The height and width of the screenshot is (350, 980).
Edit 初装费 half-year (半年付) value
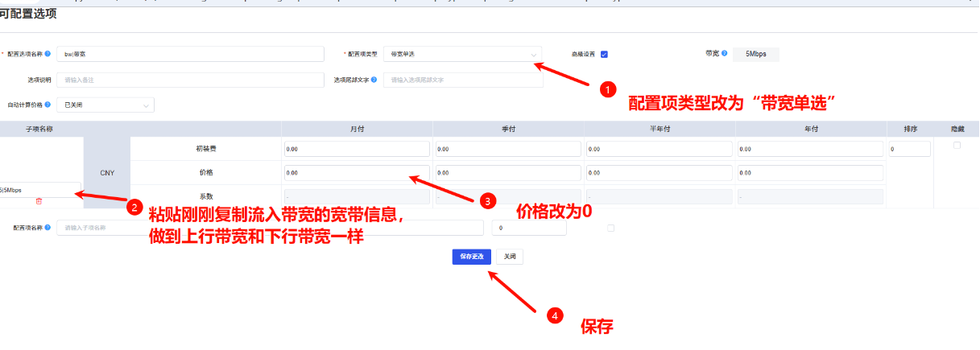pos(660,149)
